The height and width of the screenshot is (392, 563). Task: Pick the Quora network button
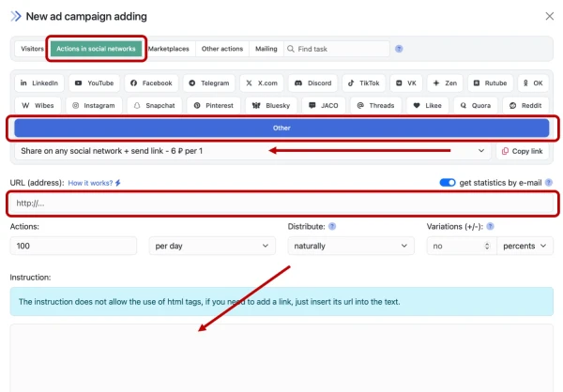click(476, 106)
